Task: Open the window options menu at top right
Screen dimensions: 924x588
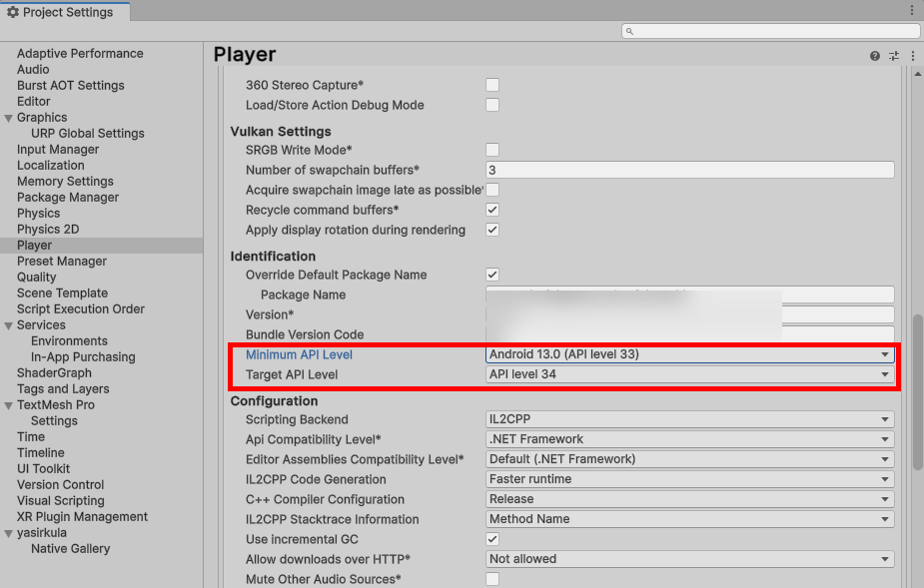Action: tap(912, 10)
